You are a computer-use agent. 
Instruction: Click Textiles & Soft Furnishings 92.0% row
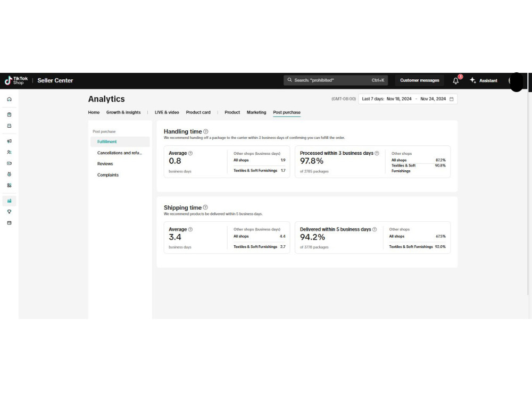click(417, 247)
